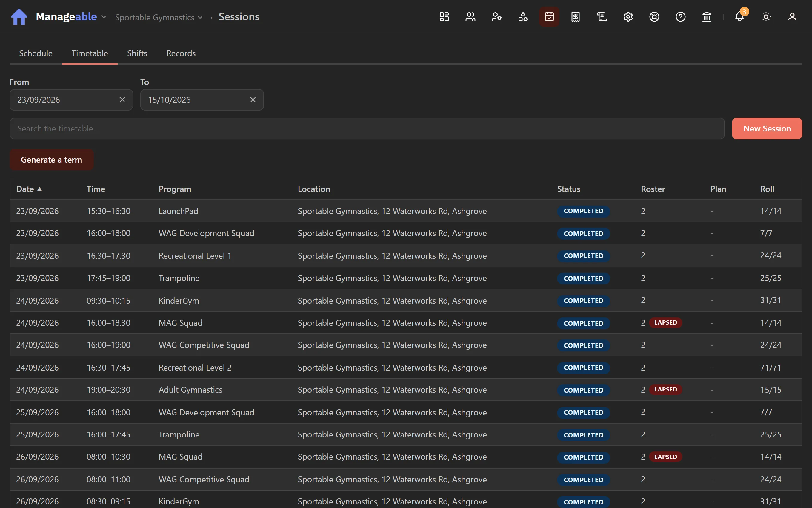Open the documents scroll icon
This screenshot has height=508, width=812.
pyautogui.click(x=602, y=16)
